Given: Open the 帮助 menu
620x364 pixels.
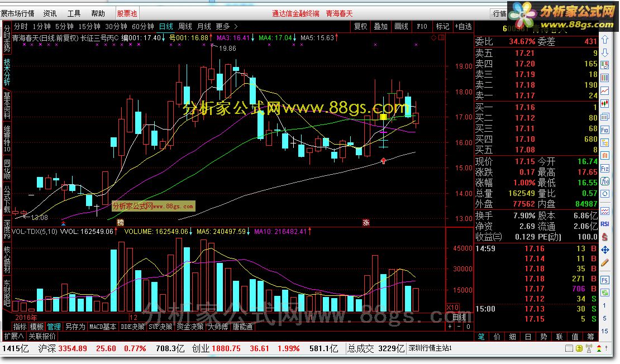Looking at the screenshot, I should (x=98, y=13).
